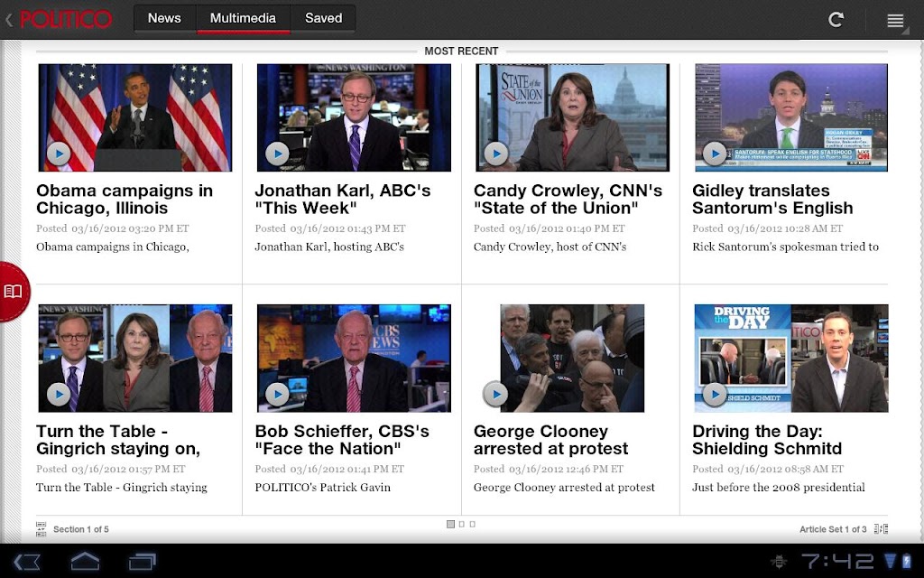Viewport: 924px width, 578px height.
Task: Play the Candy Crowley State of the Union video
Action: (496, 154)
